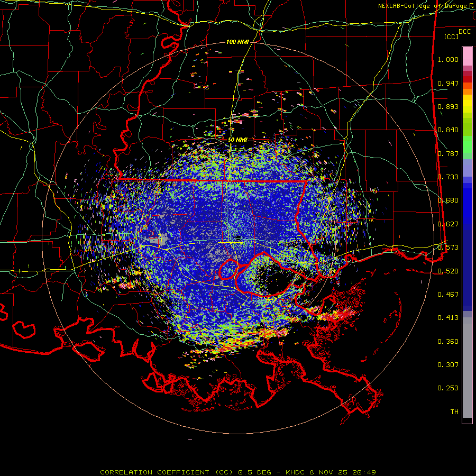Click the 50 NMI range ring label
This screenshot has width=476, height=476.
coord(237,140)
